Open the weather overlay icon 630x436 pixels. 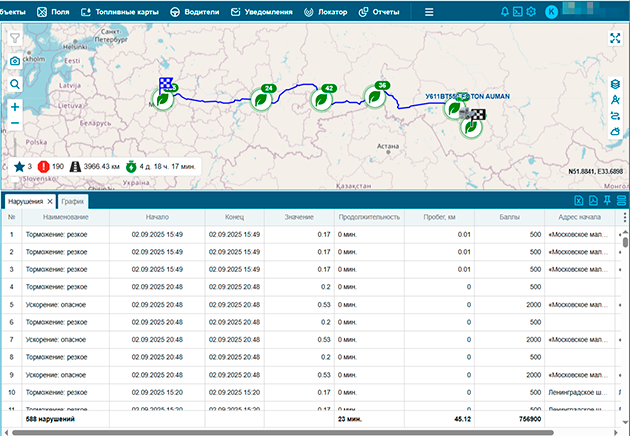[x=616, y=132]
